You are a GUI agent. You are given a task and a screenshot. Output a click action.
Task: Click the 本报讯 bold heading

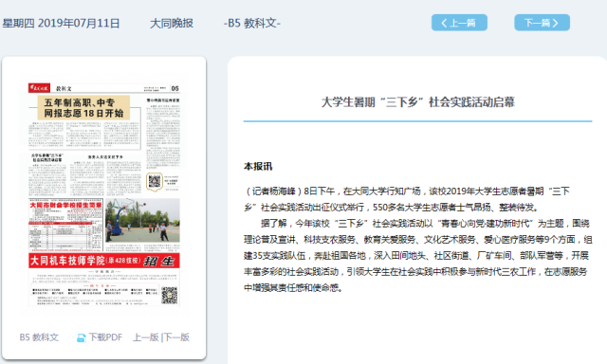coord(258,167)
